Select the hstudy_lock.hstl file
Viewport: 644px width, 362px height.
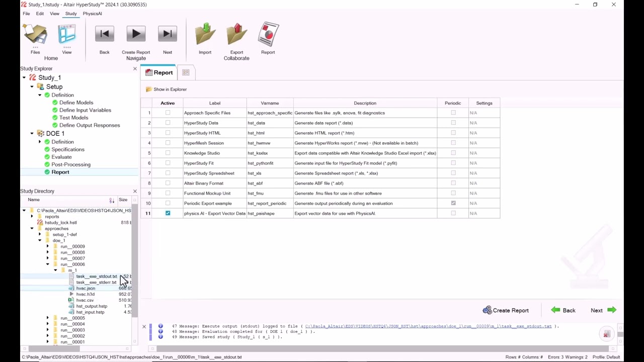pos(61,222)
